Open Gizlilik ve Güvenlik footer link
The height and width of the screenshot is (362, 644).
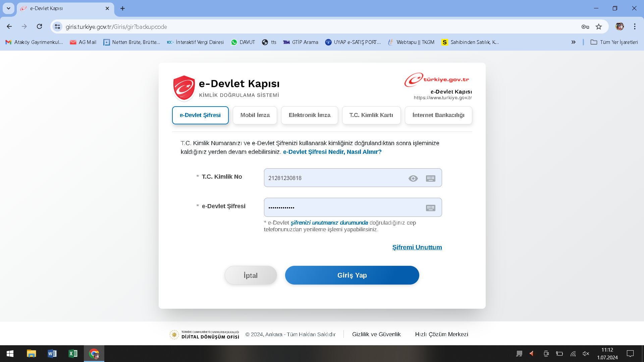[x=376, y=335]
